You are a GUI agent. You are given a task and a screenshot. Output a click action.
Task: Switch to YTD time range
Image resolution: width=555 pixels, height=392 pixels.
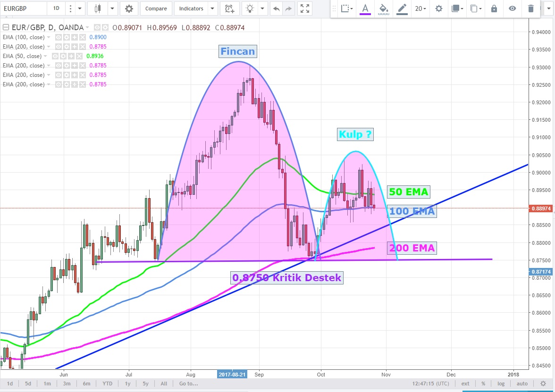click(108, 384)
